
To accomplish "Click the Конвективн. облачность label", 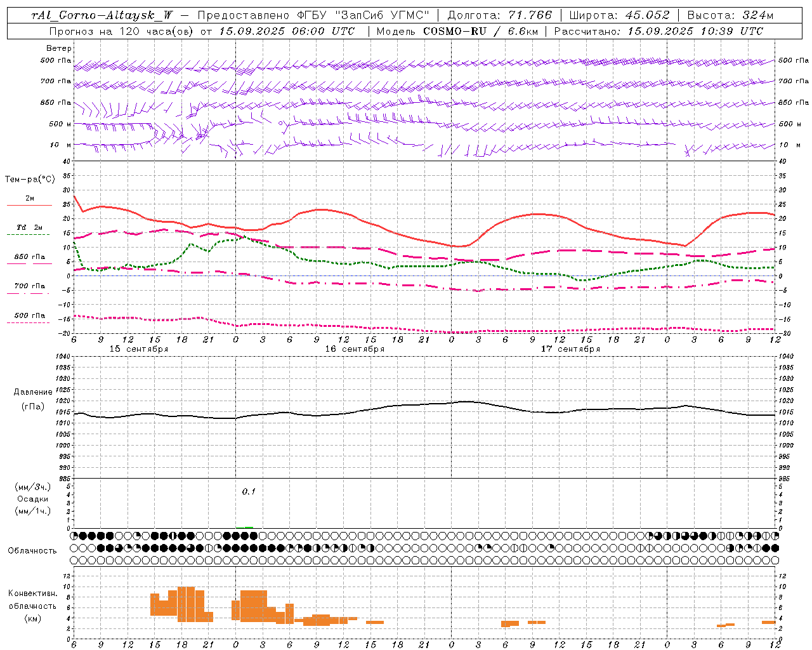I will (x=32, y=600).
